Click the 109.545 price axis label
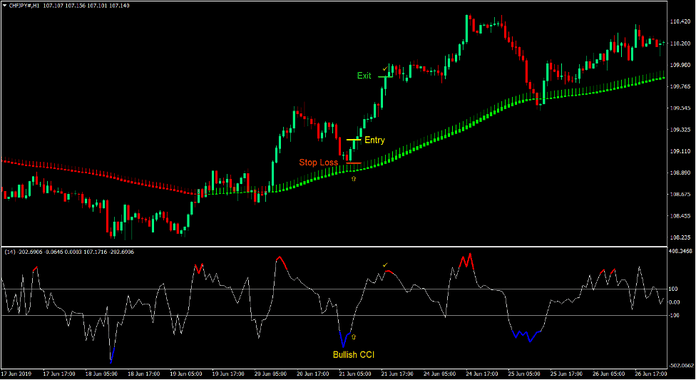 tap(680, 108)
